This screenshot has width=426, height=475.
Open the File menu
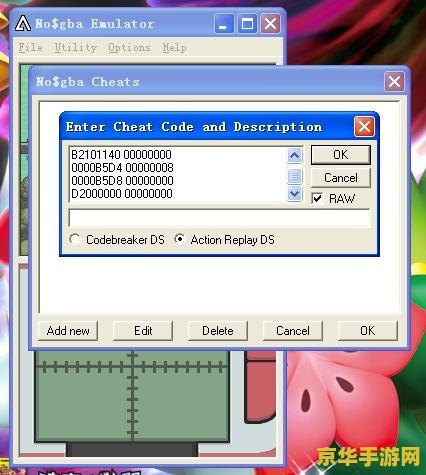pyautogui.click(x=30, y=48)
